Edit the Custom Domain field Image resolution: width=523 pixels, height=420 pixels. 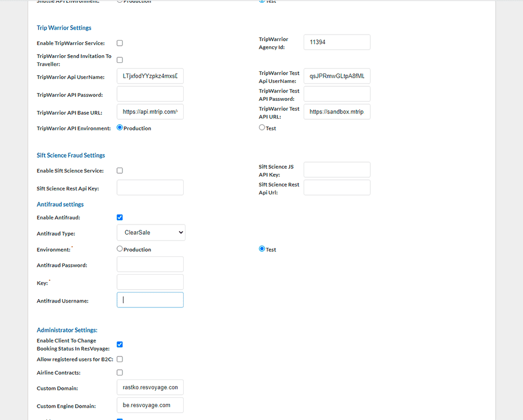pyautogui.click(x=150, y=387)
